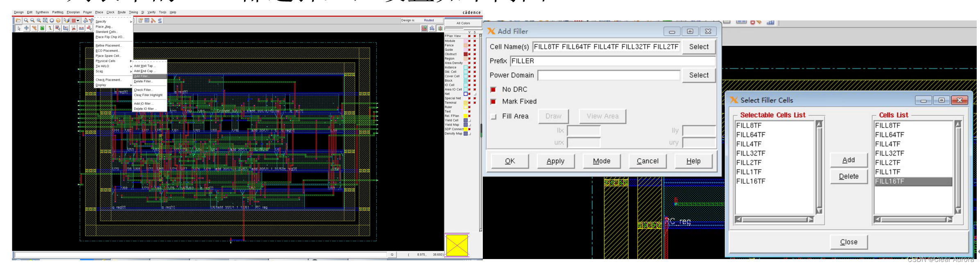Viewport: 980px width, 266px height.
Task: Open the Timing menu
Action: [134, 12]
